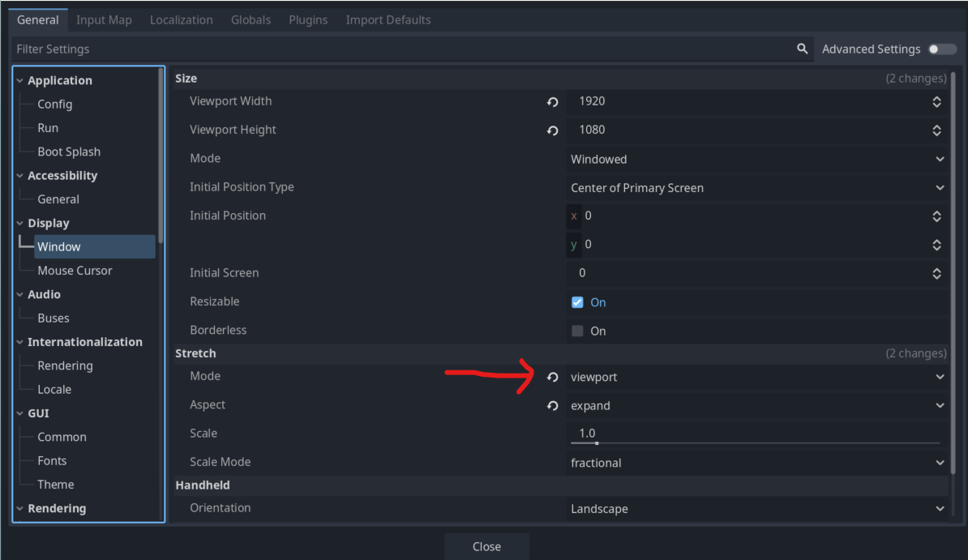Enable the Advanced Settings switch
Screen dimensions: 968x560
[x=942, y=49]
